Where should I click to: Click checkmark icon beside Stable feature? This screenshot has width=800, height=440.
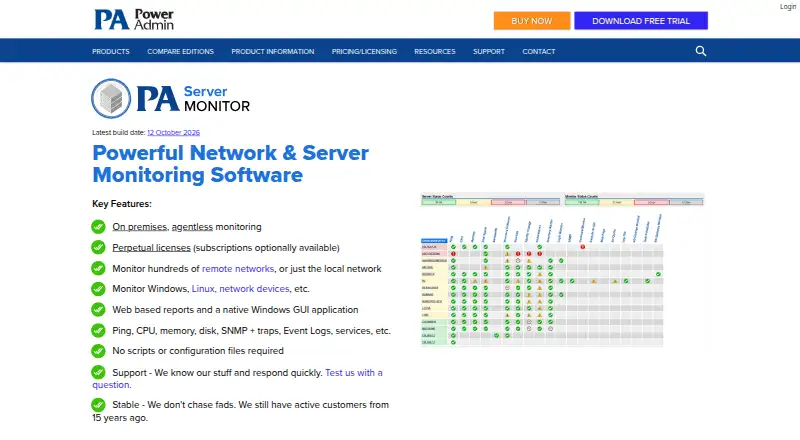click(x=98, y=405)
